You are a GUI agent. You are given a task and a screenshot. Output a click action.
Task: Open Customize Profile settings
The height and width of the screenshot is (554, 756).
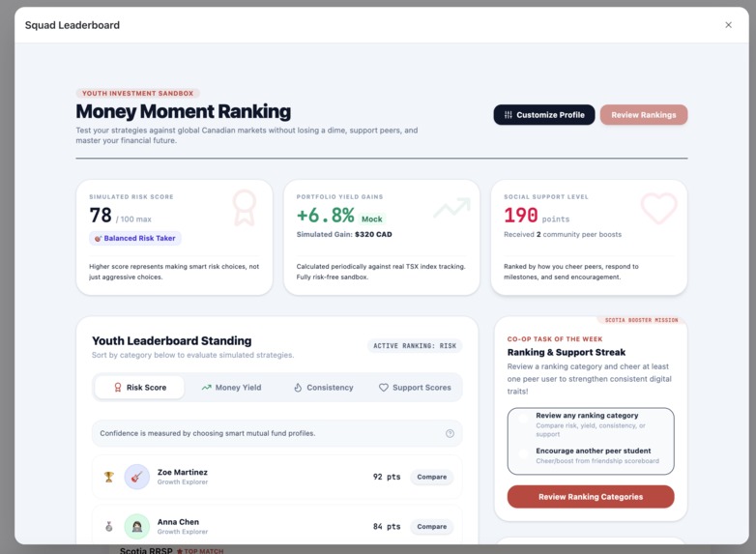[x=544, y=115]
